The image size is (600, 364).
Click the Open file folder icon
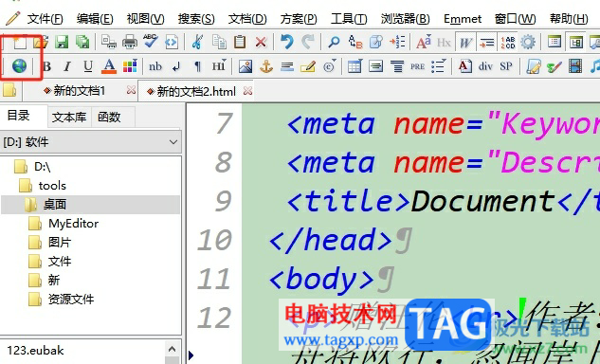tap(41, 42)
